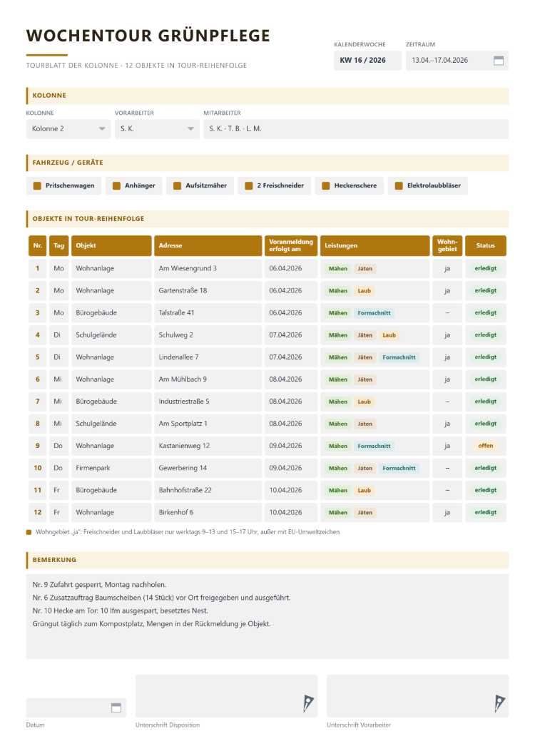535x756 pixels.
Task: Click the Leistungen column header
Action: click(374, 245)
